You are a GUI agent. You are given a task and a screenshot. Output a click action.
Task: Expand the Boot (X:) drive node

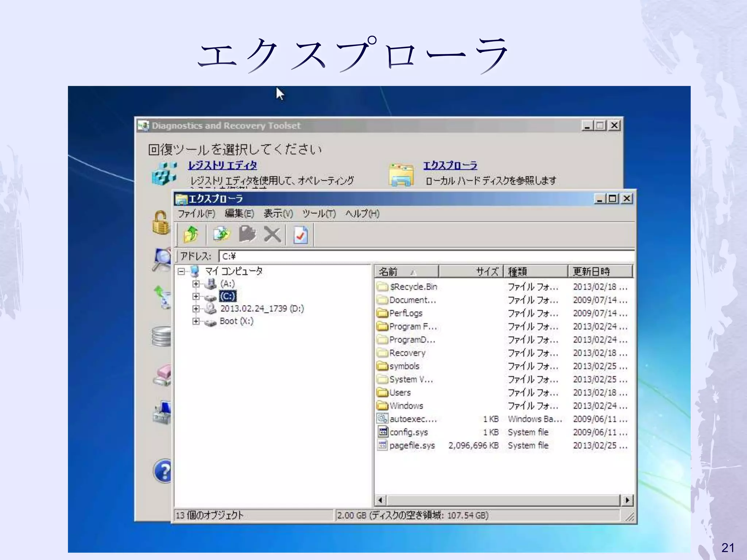(196, 321)
